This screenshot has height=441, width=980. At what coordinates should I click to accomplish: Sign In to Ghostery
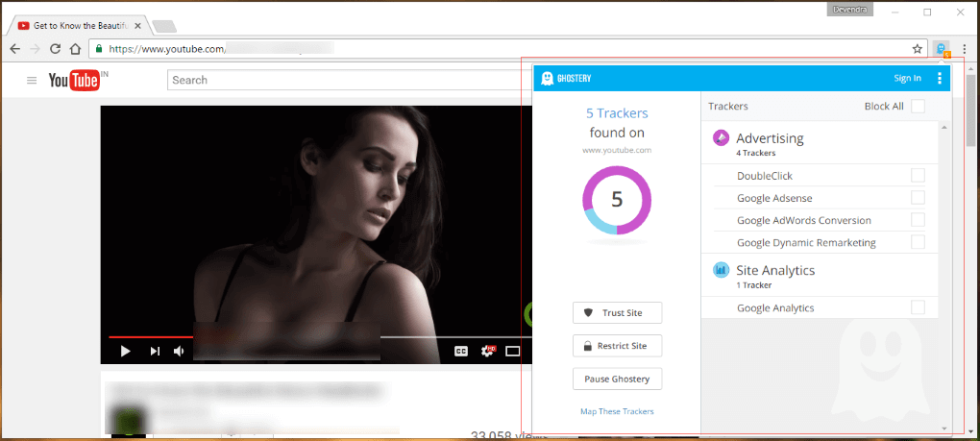point(908,78)
